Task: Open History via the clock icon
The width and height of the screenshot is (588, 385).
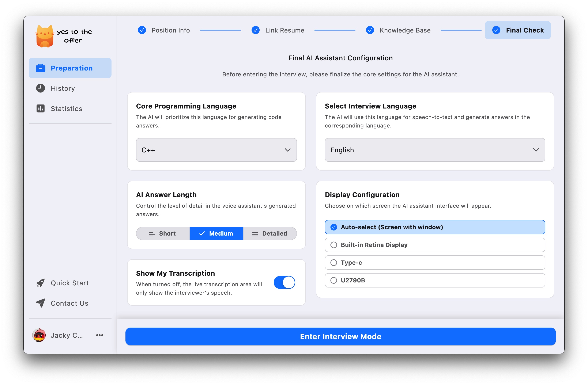Action: point(41,88)
